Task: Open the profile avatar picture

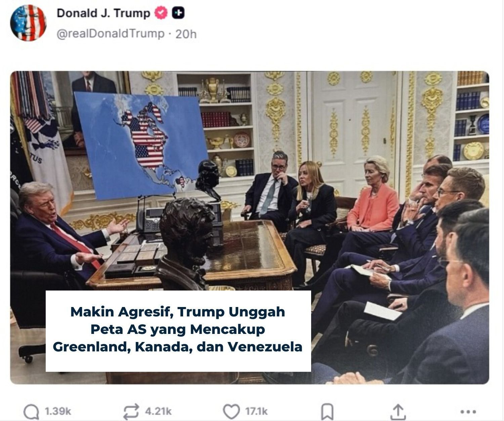Action: click(28, 23)
